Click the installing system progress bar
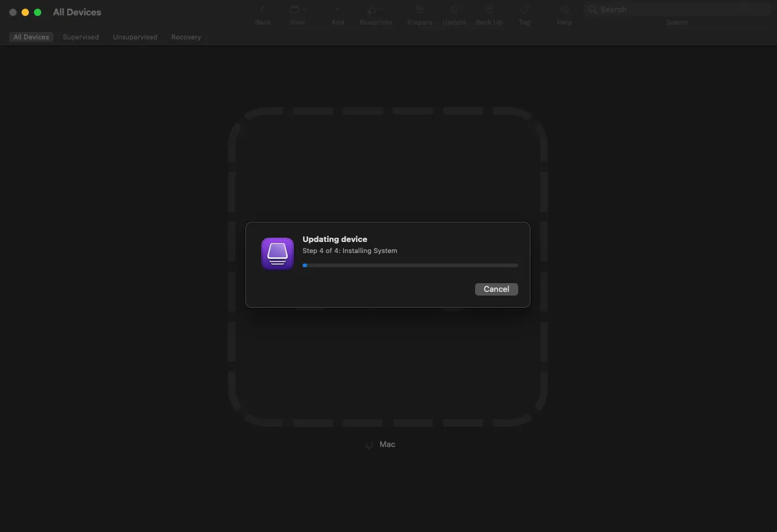The width and height of the screenshot is (777, 532). tap(410, 265)
